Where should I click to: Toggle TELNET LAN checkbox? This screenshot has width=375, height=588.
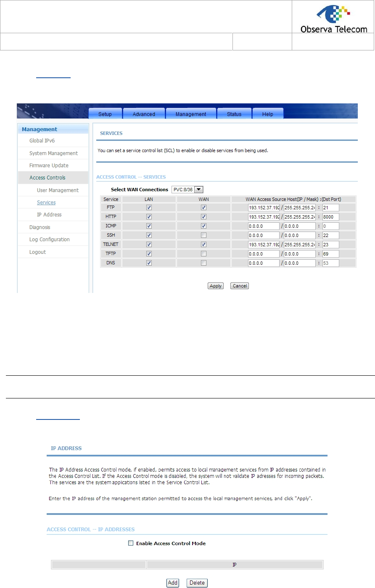click(149, 245)
